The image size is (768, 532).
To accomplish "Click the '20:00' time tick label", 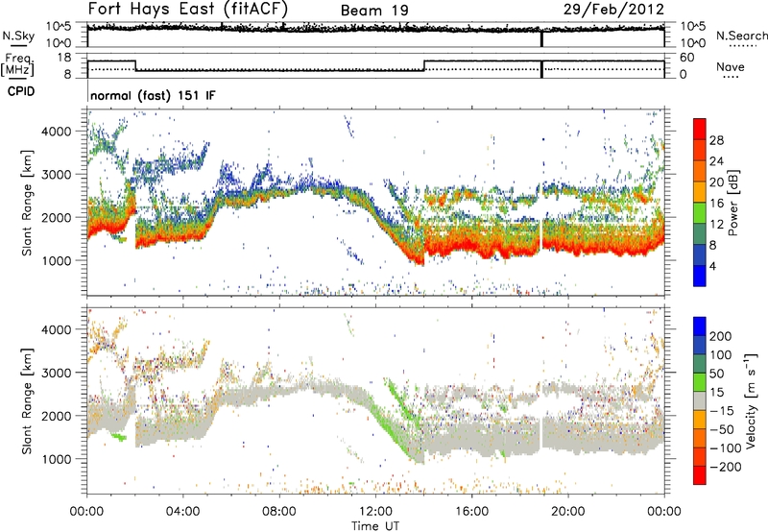I will tap(567, 512).
